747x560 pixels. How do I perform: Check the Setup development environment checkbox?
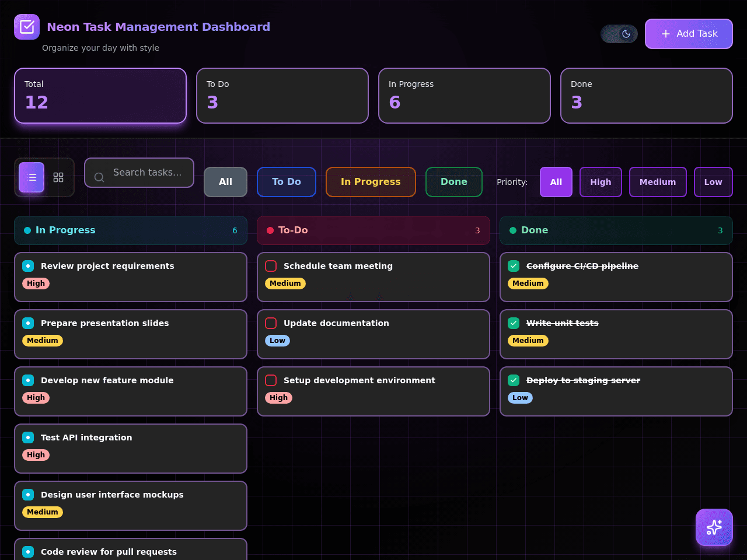(271, 380)
